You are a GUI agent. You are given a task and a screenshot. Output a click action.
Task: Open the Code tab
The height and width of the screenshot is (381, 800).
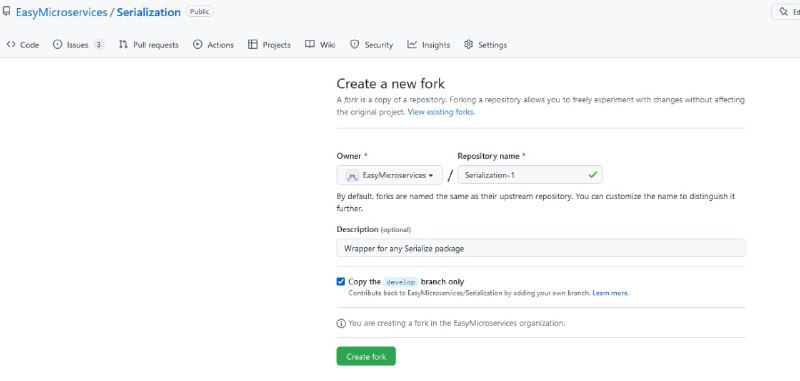(23, 45)
